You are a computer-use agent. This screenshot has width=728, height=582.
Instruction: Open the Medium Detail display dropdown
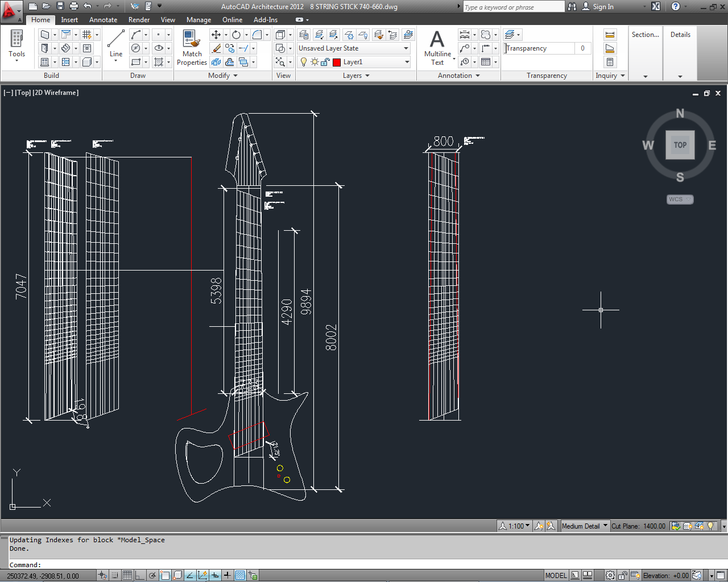(585, 526)
